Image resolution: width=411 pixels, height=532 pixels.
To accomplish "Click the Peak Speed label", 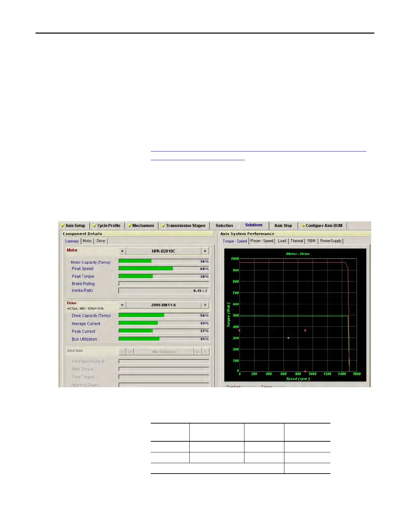I will (x=82, y=269).
